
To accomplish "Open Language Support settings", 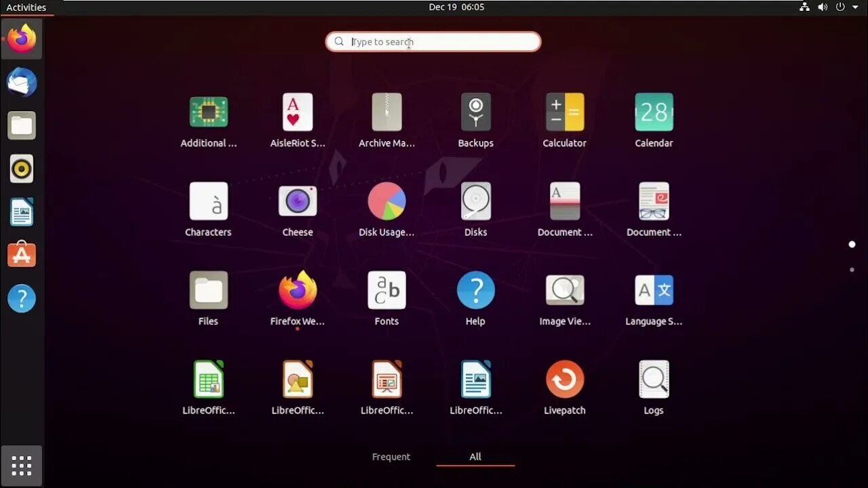I will tap(654, 290).
